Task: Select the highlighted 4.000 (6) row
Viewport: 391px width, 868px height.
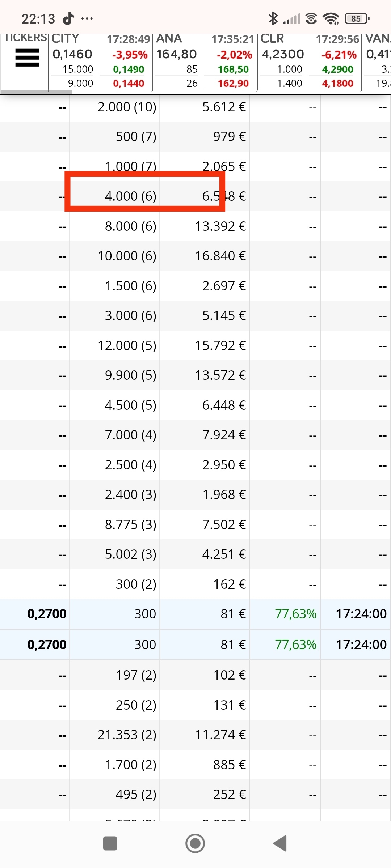Action: pyautogui.click(x=195, y=196)
